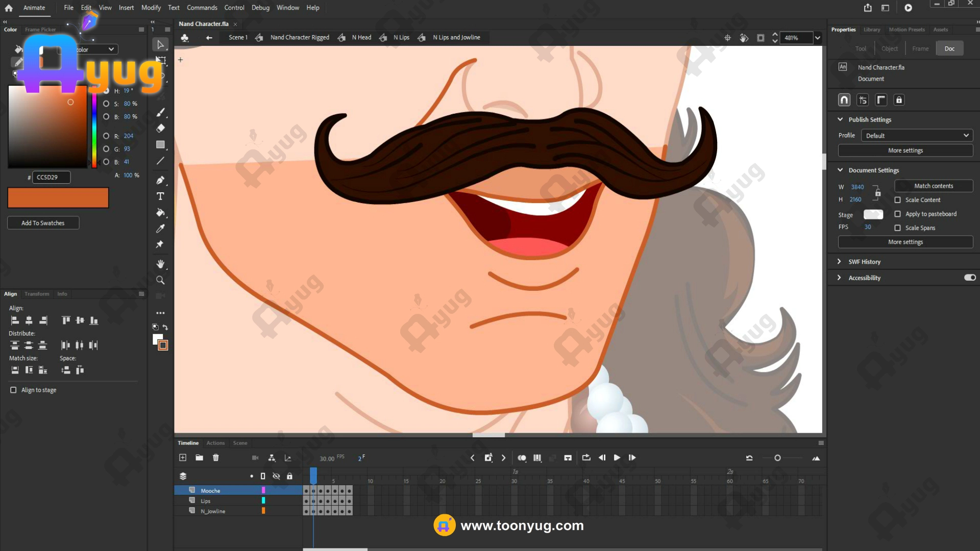Toggle the Accessibility switch
The image size is (980, 551).
(970, 278)
